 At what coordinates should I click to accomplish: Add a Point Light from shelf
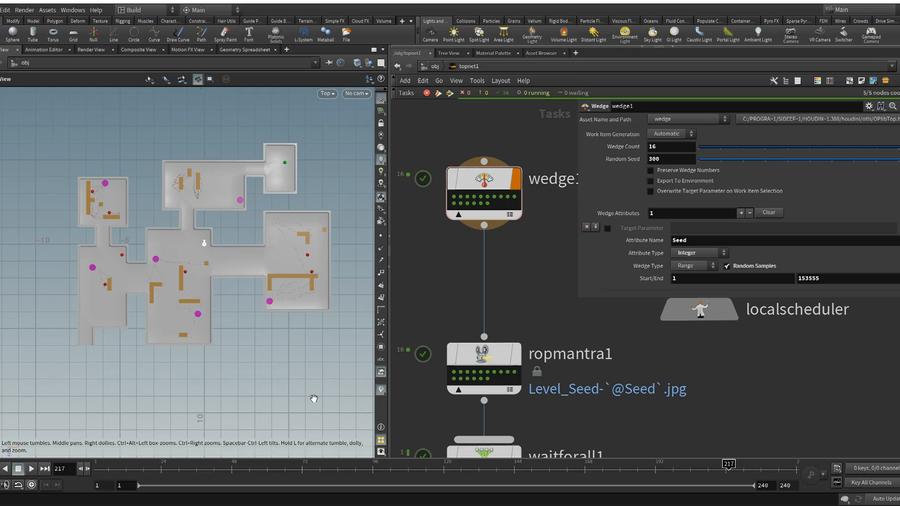(453, 34)
